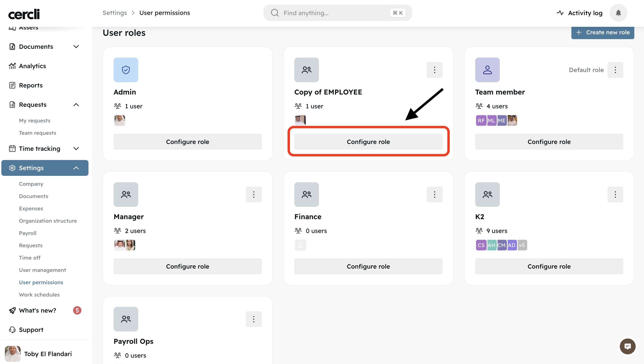Go to Team requests
The width and height of the screenshot is (644, 364).
tap(38, 133)
